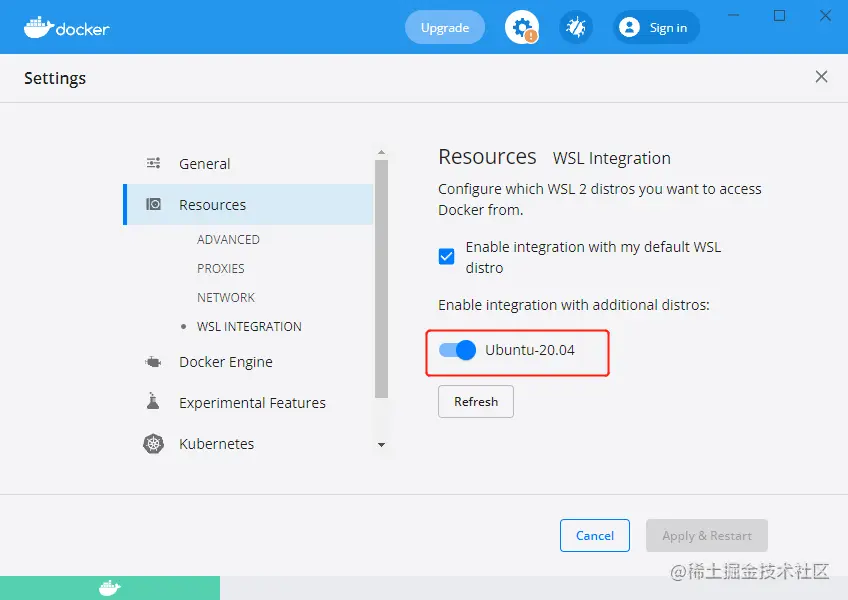Click the sidebar scrollbar thumb
This screenshot has width=848, height=600.
tap(381, 279)
